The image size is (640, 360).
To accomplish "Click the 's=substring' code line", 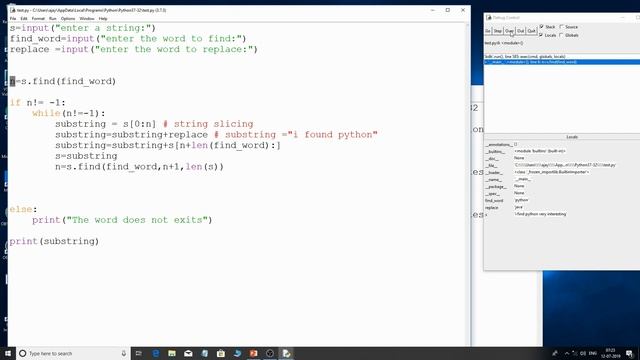I will [x=86, y=156].
